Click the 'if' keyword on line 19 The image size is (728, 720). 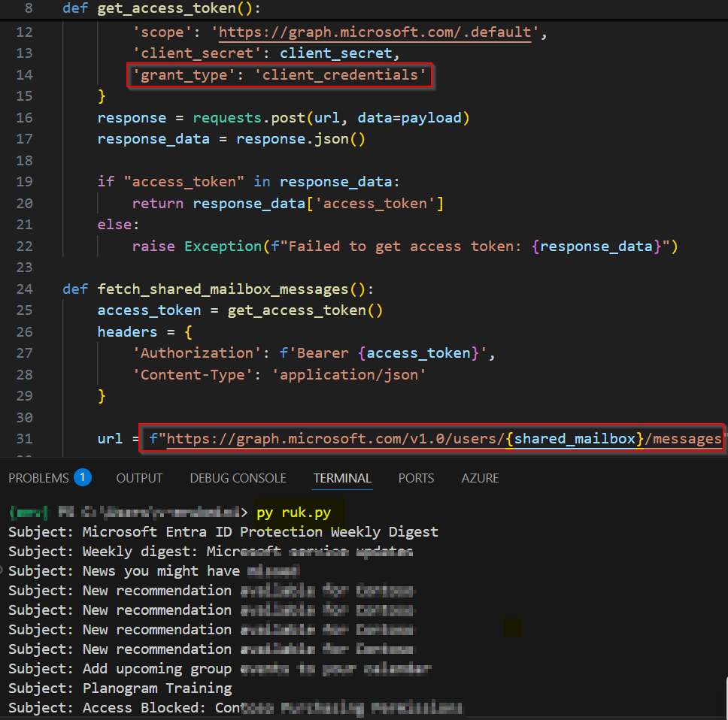[106, 182]
